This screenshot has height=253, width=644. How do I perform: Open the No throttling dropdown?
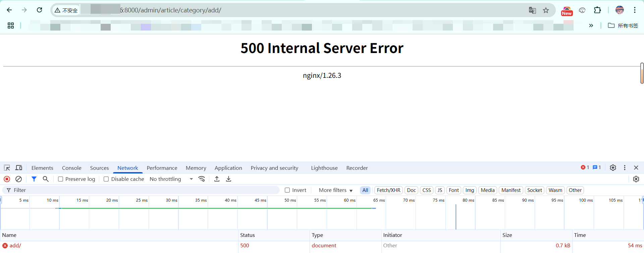[x=171, y=179]
